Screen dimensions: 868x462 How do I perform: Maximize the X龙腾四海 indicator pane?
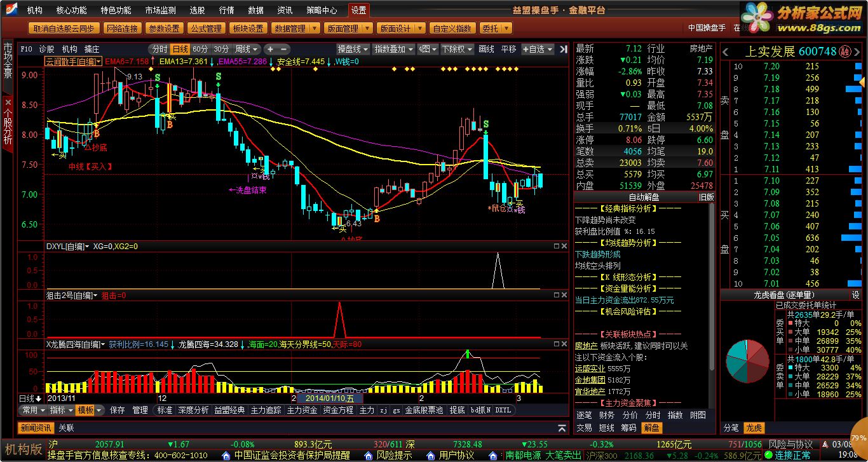click(556, 344)
